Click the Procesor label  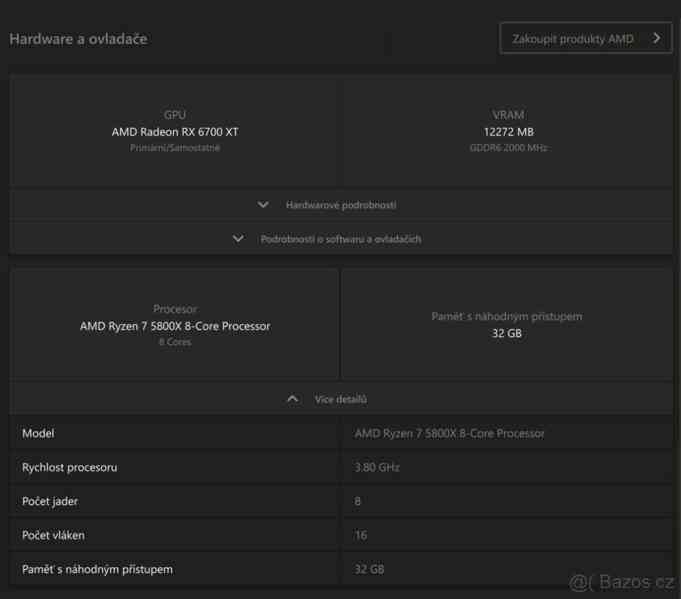coord(175,309)
